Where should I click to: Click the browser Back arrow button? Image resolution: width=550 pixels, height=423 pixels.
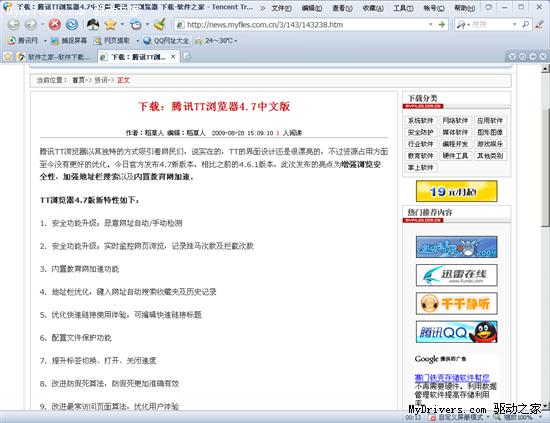coord(13,24)
